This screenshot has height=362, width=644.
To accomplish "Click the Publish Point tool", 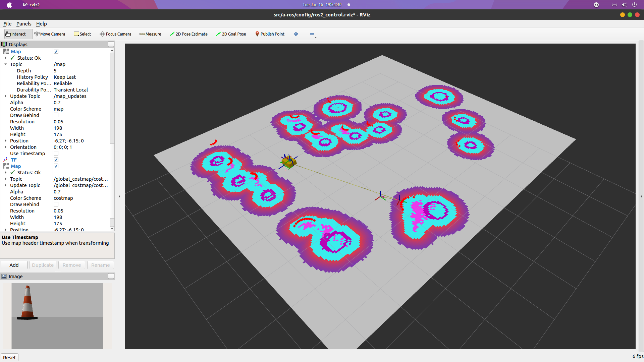I will point(270,34).
